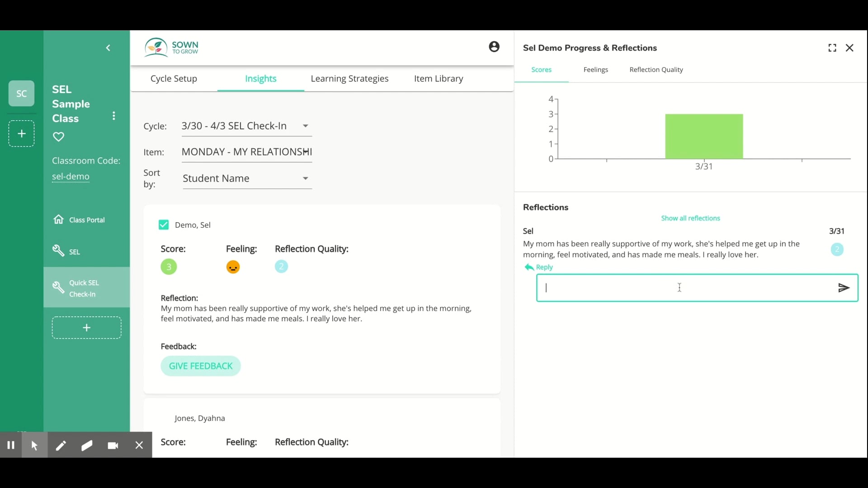Close the Progress & Reflections panel
The height and width of the screenshot is (488, 868).
[850, 48]
